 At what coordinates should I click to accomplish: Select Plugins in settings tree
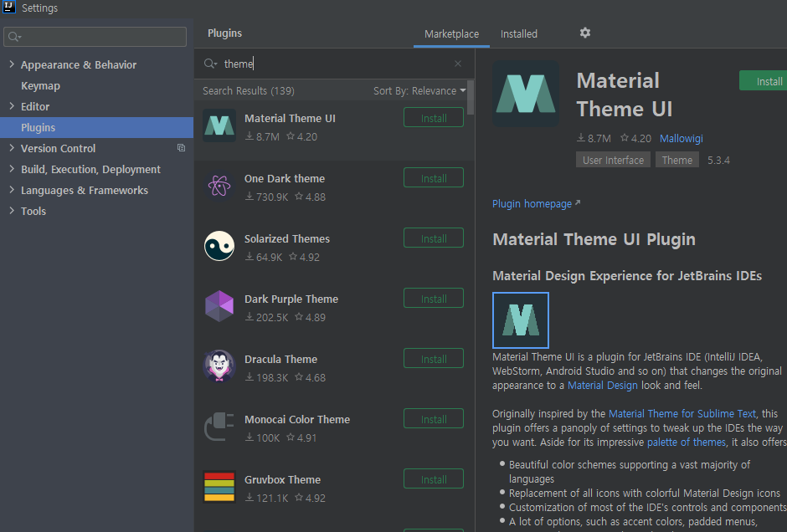pyautogui.click(x=96, y=127)
